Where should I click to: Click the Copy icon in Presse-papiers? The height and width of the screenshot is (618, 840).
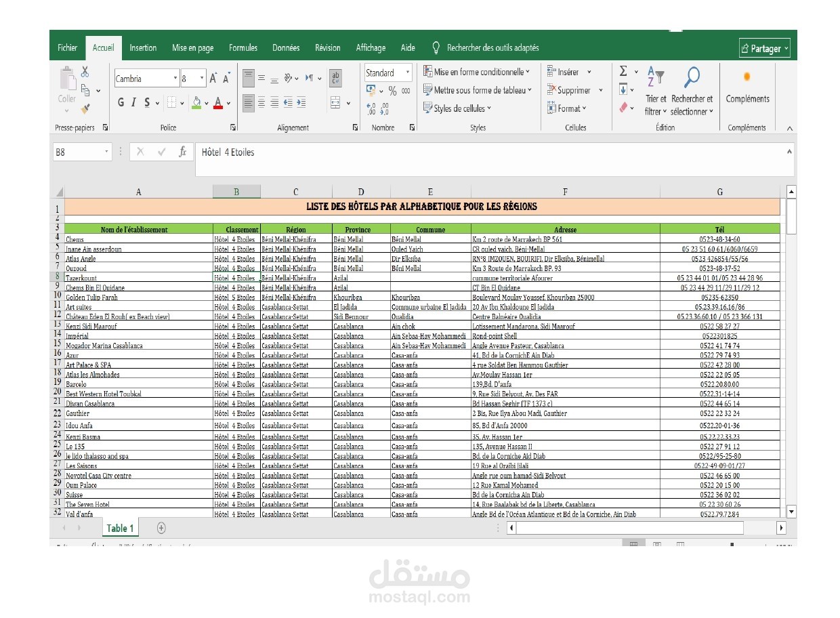(86, 89)
